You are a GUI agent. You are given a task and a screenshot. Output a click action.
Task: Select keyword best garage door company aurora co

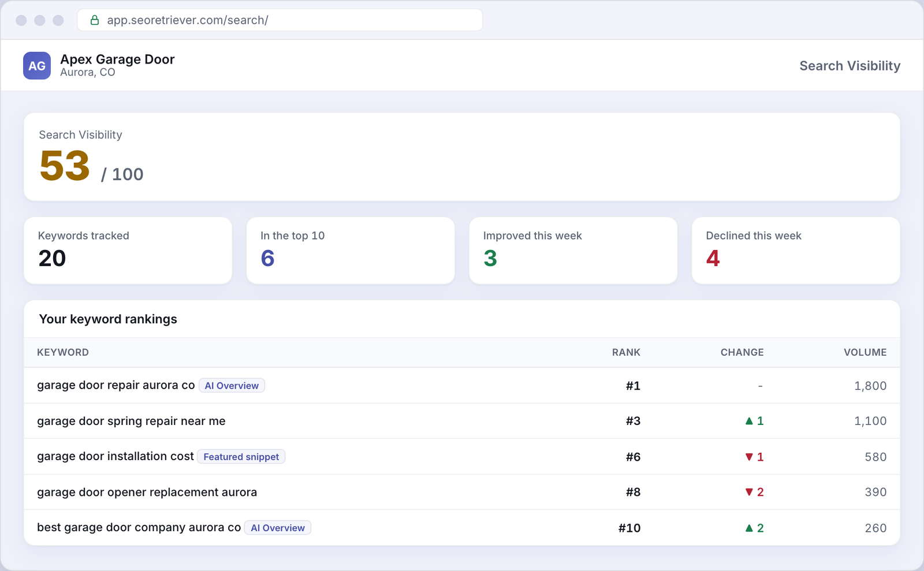click(139, 527)
